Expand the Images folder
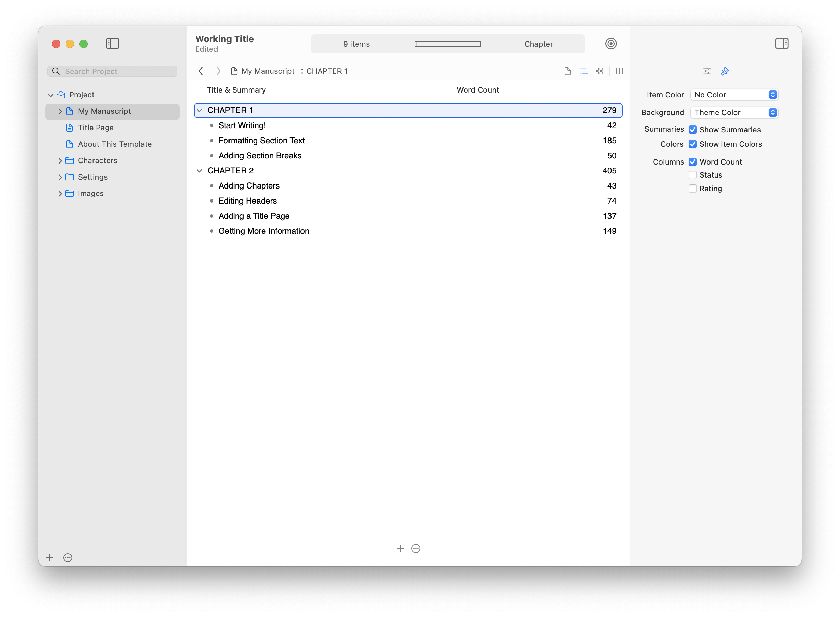The width and height of the screenshot is (840, 617). click(60, 193)
